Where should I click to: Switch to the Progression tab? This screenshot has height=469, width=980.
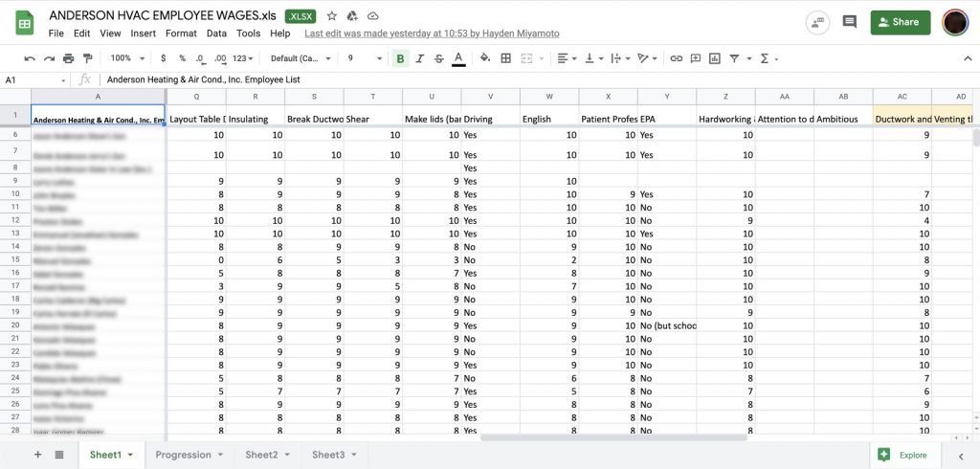click(189, 455)
